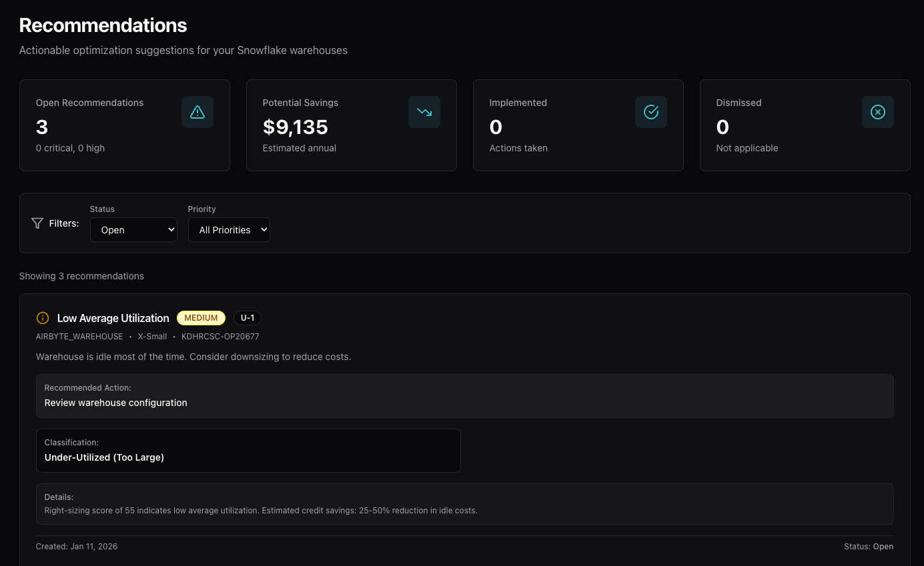
Task: Click the checkmark circle icon in Implemented card
Action: click(x=651, y=112)
